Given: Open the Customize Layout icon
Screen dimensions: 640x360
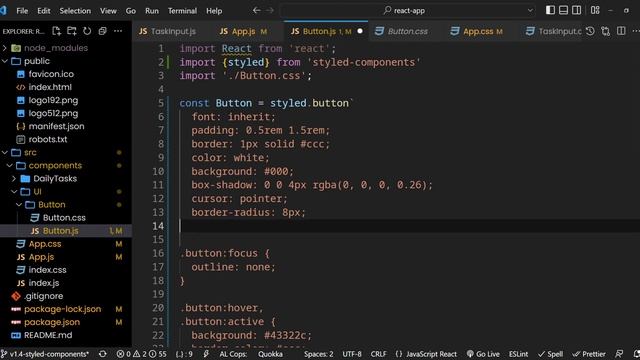Looking at the screenshot, I should tap(595, 10).
